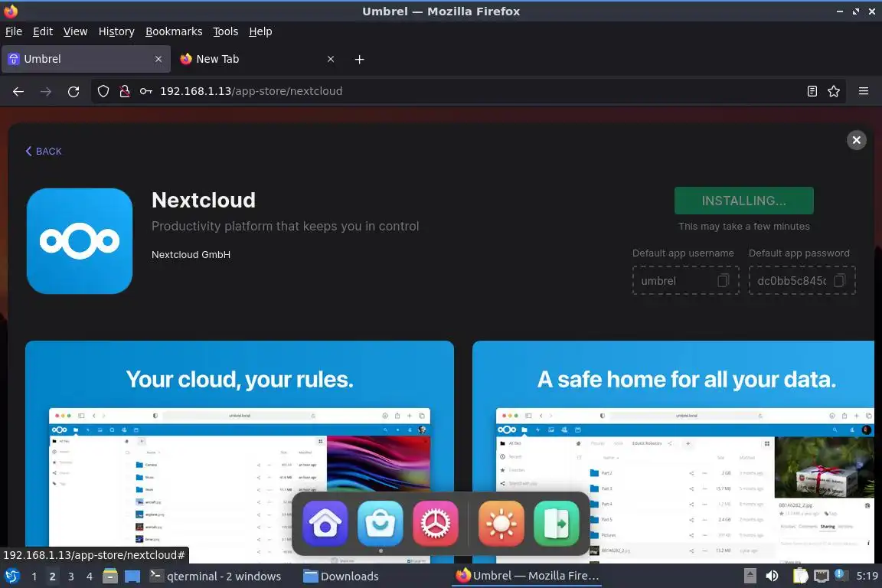Open the App Store dock icon
882x588 pixels.
(381, 523)
